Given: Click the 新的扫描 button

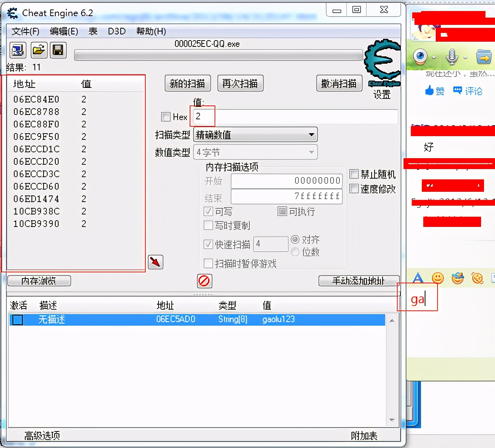Looking at the screenshot, I should pyautogui.click(x=188, y=83).
